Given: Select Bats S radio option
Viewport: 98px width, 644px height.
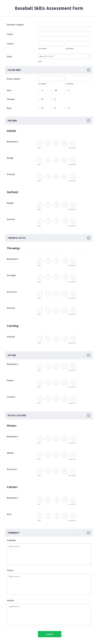Looking at the screenshot, I should tap(66, 108).
